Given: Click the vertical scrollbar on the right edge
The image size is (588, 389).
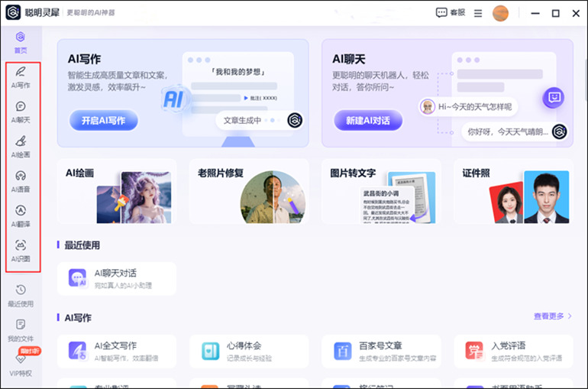Looking at the screenshot, I should 586,81.
